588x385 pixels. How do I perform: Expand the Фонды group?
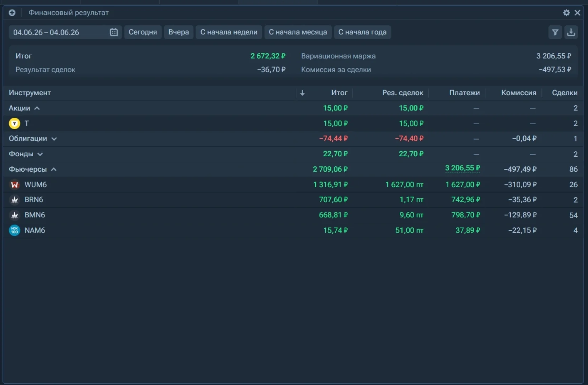click(x=40, y=154)
